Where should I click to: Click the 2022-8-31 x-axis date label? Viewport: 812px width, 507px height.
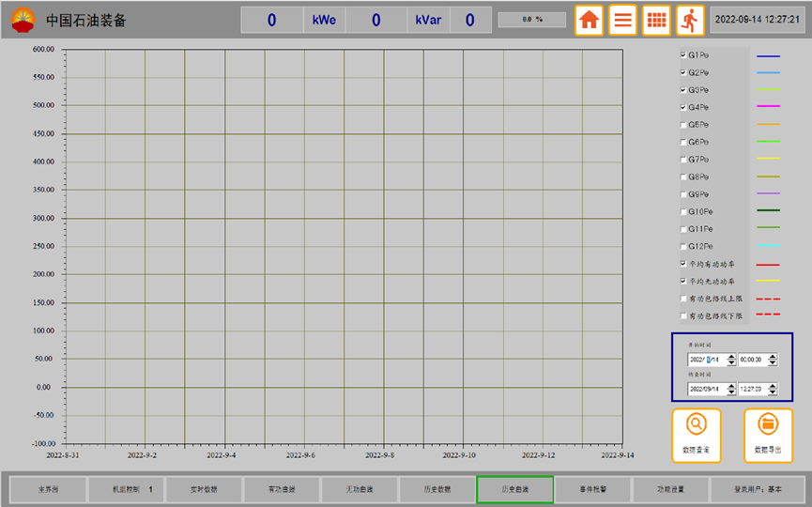click(x=63, y=455)
